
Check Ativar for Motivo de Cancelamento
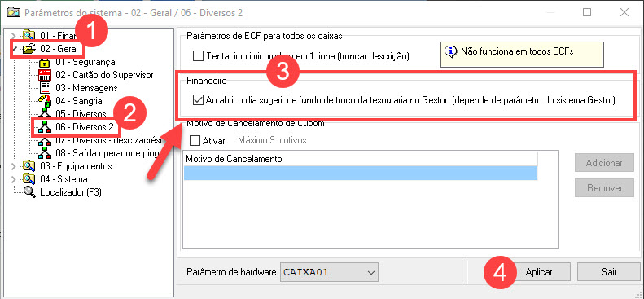click(195, 140)
